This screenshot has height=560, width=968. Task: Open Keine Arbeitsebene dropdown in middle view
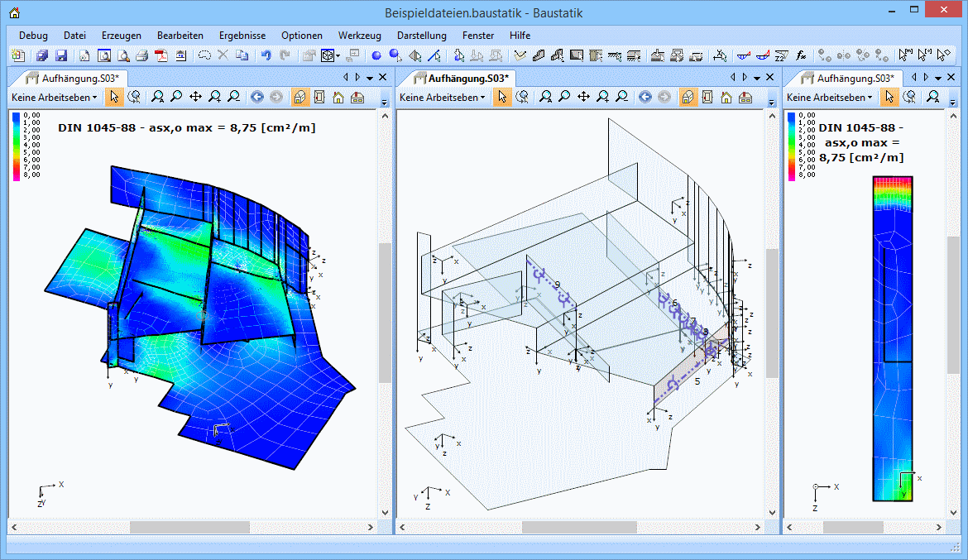442,97
